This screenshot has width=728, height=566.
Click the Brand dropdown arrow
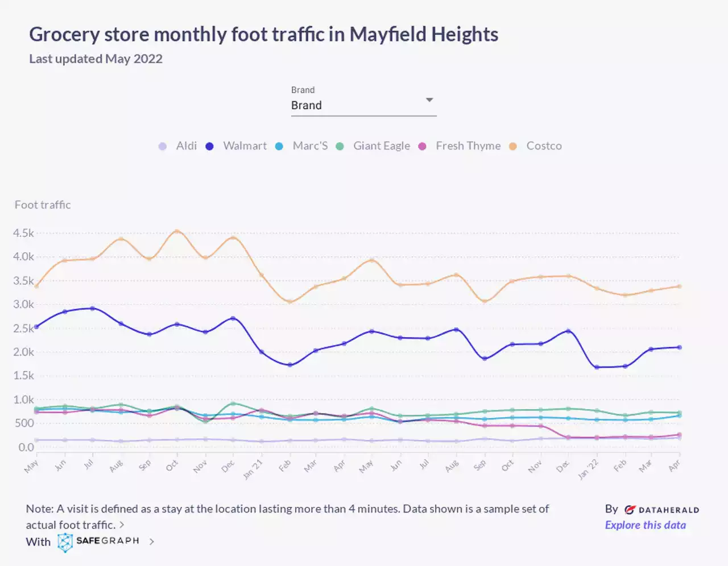(x=429, y=100)
